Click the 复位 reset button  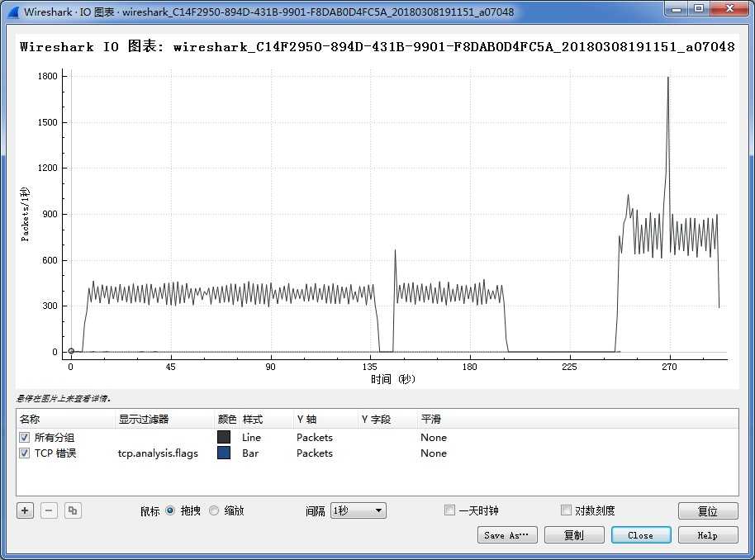pyautogui.click(x=708, y=511)
